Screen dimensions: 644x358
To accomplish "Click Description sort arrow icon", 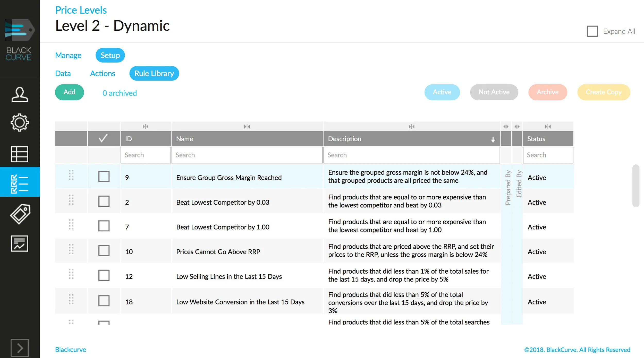I will 493,139.
